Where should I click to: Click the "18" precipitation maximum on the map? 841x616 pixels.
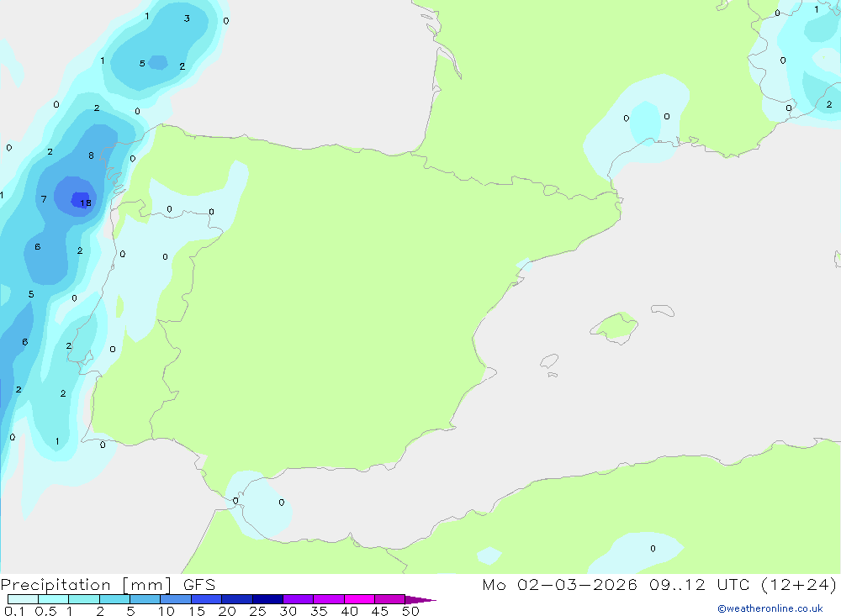pos(86,203)
